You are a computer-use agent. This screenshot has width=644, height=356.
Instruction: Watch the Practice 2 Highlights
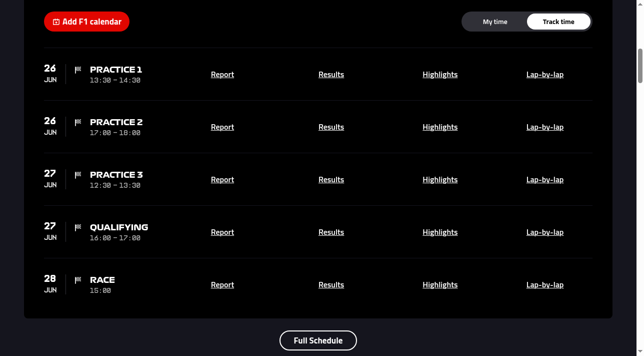tap(440, 127)
